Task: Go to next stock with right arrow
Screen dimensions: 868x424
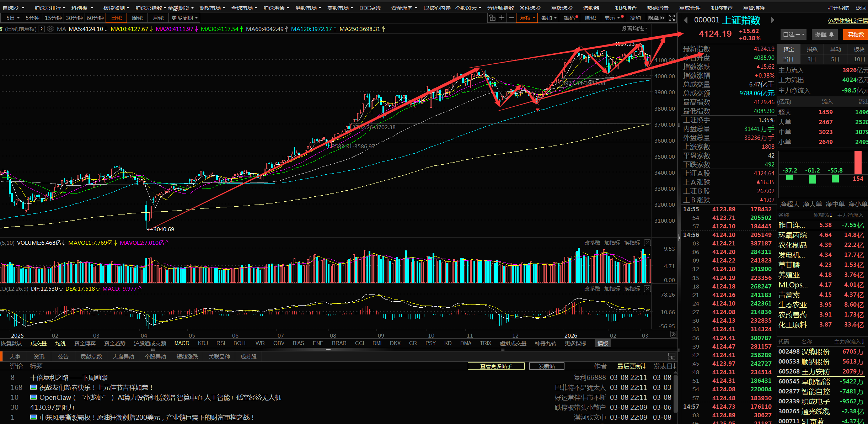Action: click(x=772, y=20)
